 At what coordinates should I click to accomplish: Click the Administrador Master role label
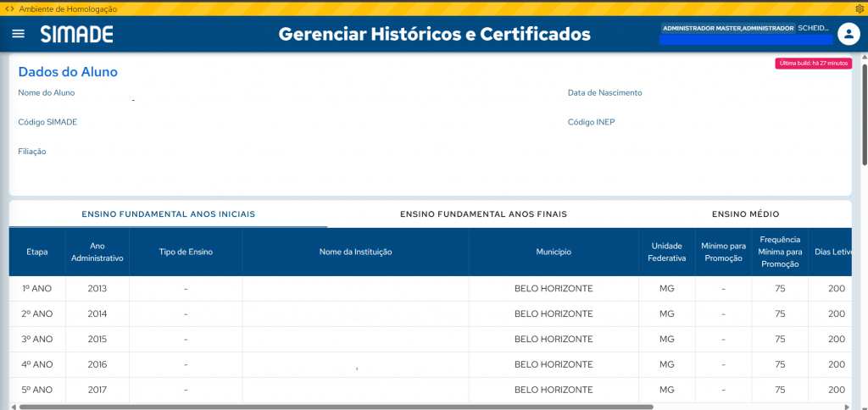tap(728, 28)
